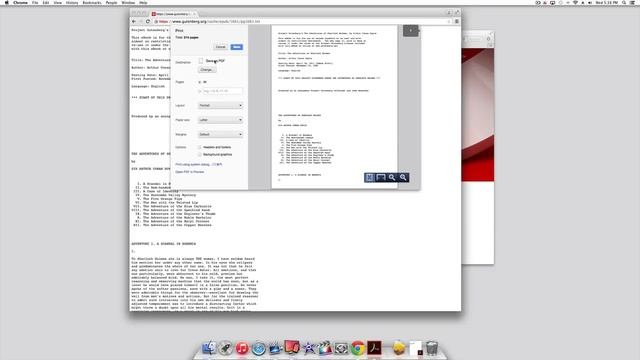Open the File menu
This screenshot has width=640, height=360.
[35, 2]
